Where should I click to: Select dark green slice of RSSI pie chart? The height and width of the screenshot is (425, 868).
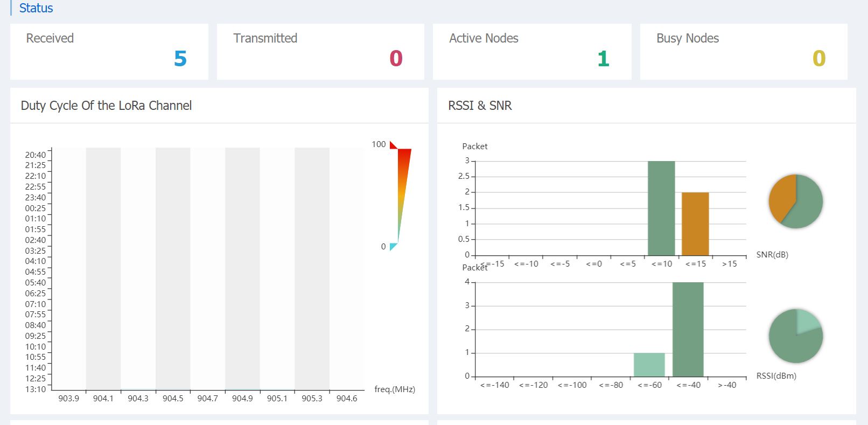click(x=790, y=342)
